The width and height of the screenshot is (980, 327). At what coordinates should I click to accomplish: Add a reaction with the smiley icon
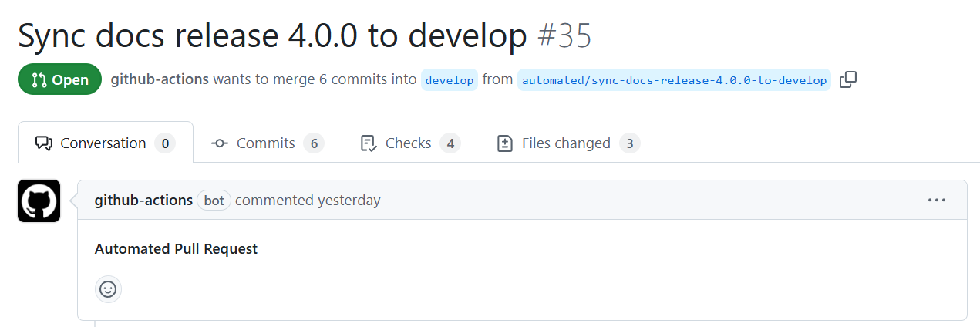(x=108, y=289)
